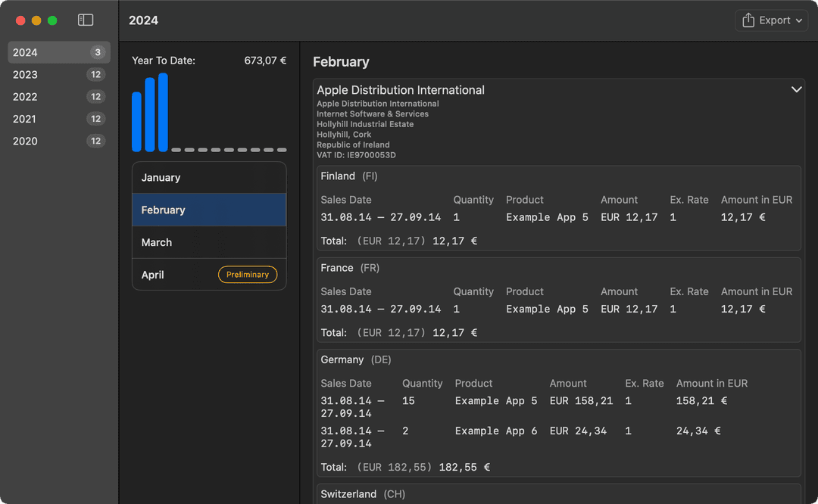The width and height of the screenshot is (818, 504).
Task: Click the 24,34 € amount in EUR cell
Action: 698,431
